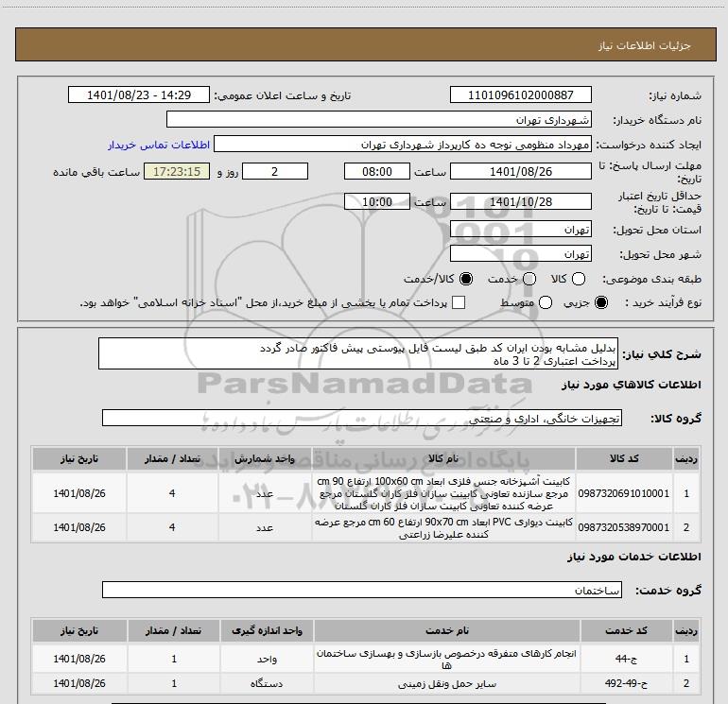Click the response deadline time 08:00 field
Viewport: 728px width, 704px height.
click(377, 171)
